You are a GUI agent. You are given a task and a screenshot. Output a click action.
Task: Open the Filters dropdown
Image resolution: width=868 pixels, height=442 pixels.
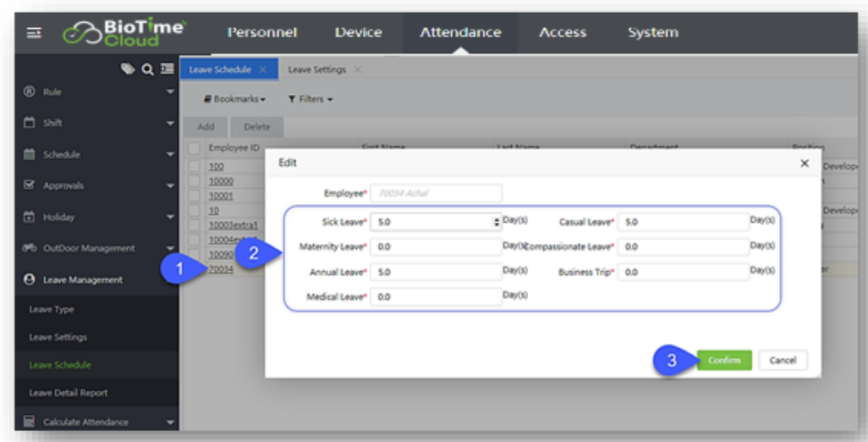[x=310, y=99]
